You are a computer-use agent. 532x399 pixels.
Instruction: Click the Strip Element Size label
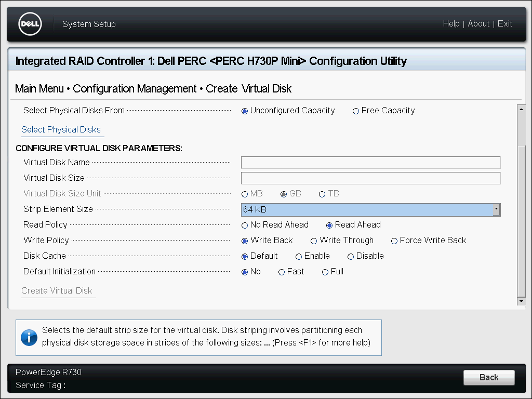(x=58, y=209)
